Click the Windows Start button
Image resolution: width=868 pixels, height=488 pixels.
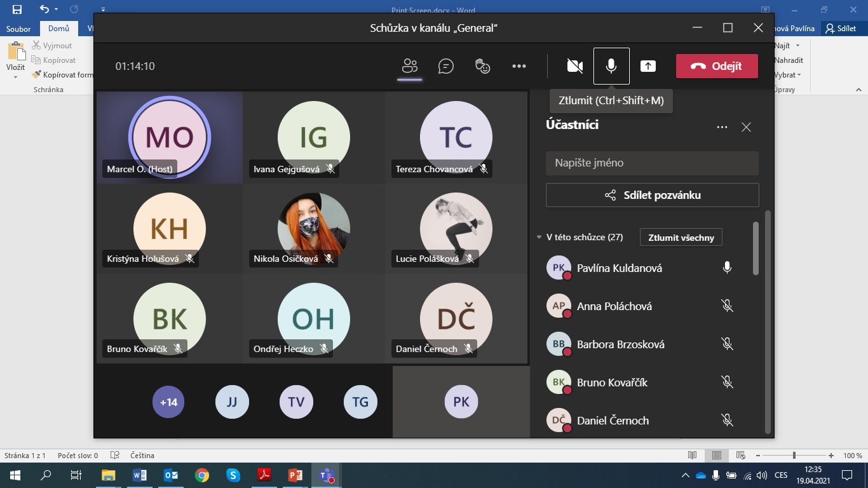pos(15,475)
